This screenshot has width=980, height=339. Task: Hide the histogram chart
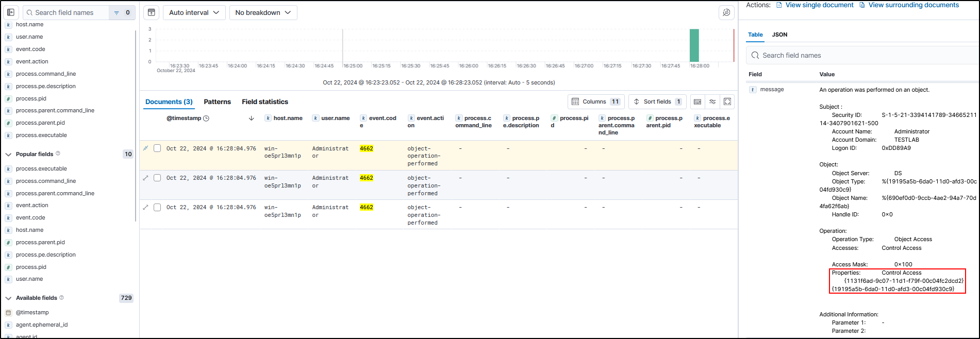(x=152, y=12)
